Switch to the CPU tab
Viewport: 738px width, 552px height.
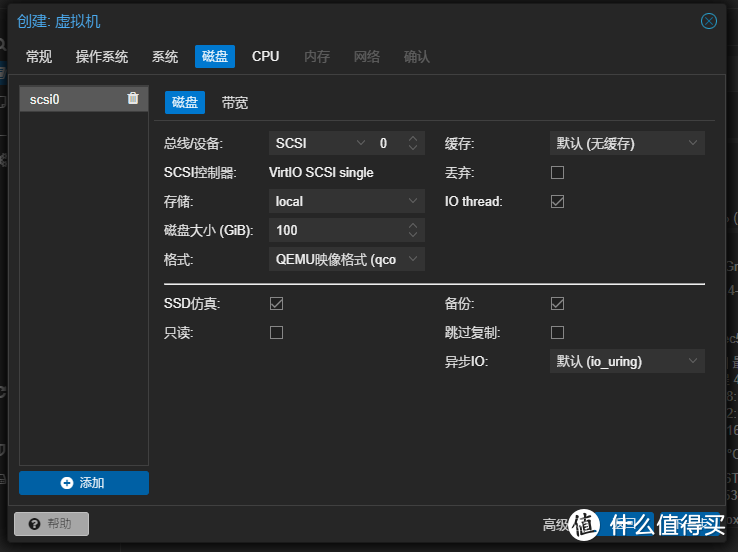click(x=266, y=57)
